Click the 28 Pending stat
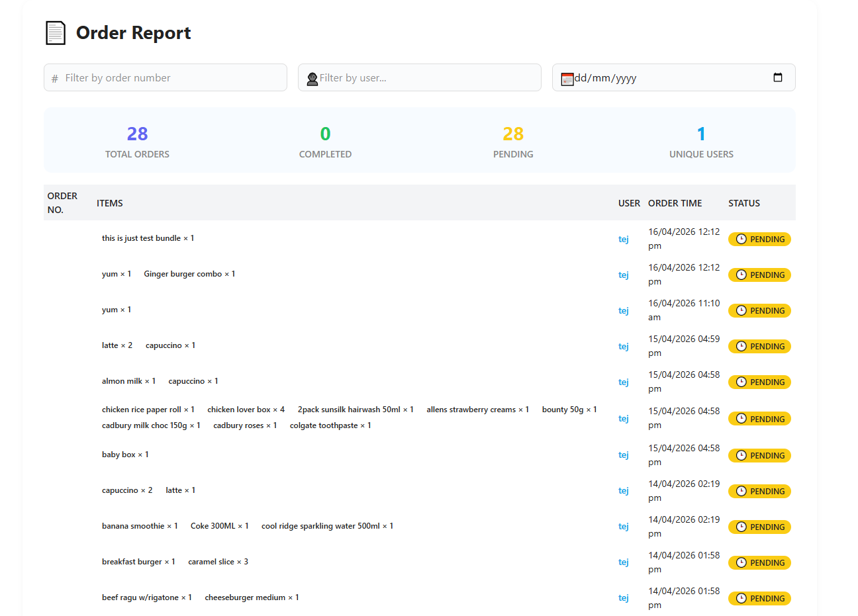This screenshot has height=616, width=858. (x=513, y=142)
